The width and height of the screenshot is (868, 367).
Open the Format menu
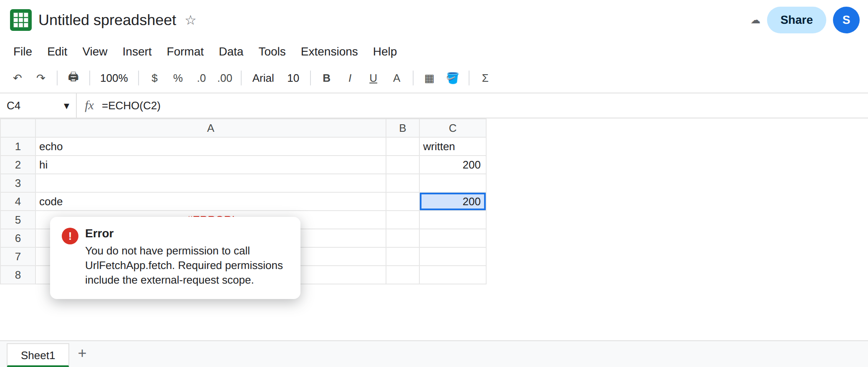[x=185, y=51]
